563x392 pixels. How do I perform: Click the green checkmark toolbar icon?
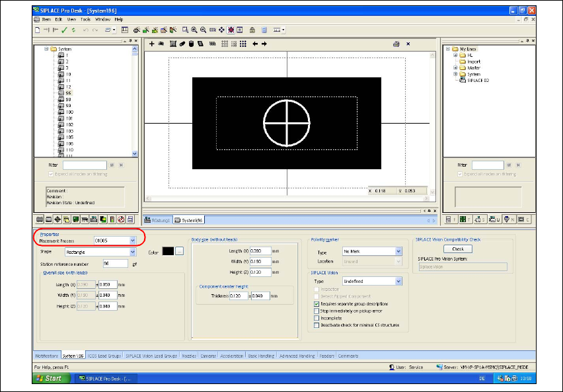coord(64,30)
